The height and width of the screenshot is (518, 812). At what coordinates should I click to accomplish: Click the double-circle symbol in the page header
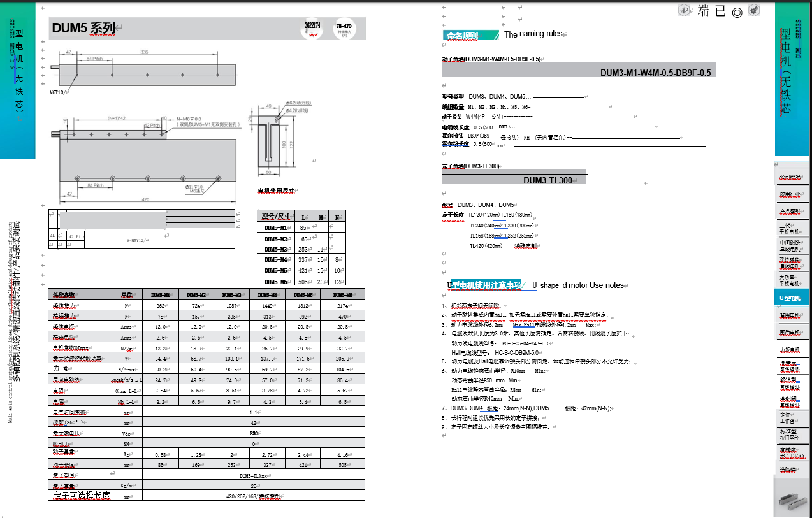737,12
